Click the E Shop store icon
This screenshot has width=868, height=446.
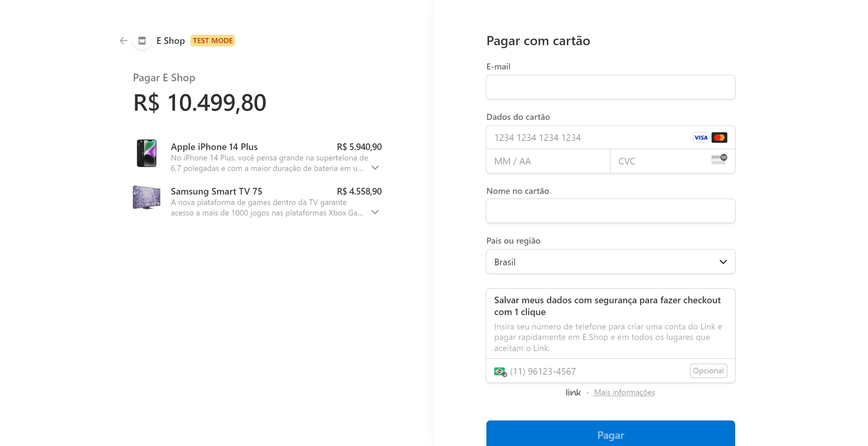[x=142, y=41]
